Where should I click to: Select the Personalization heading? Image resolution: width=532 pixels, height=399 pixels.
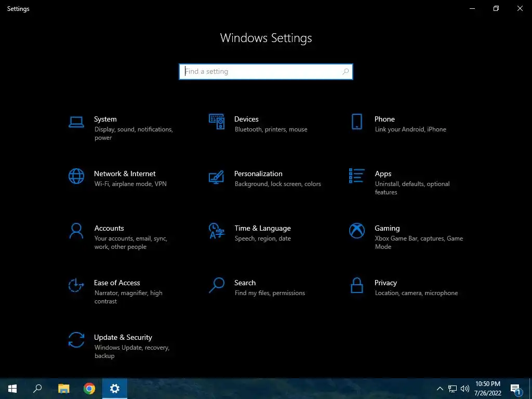258,174
